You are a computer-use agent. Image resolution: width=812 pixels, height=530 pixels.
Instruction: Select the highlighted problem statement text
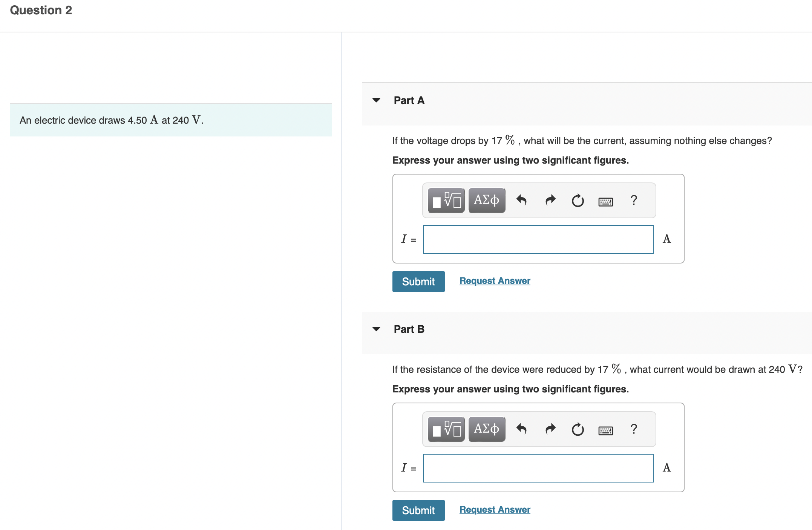(111, 120)
